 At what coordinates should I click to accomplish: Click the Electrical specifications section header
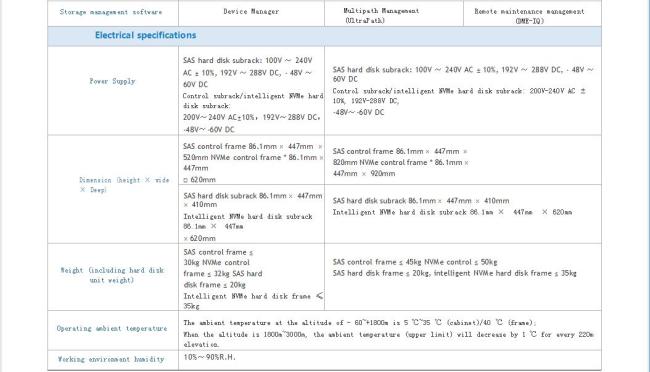146,35
